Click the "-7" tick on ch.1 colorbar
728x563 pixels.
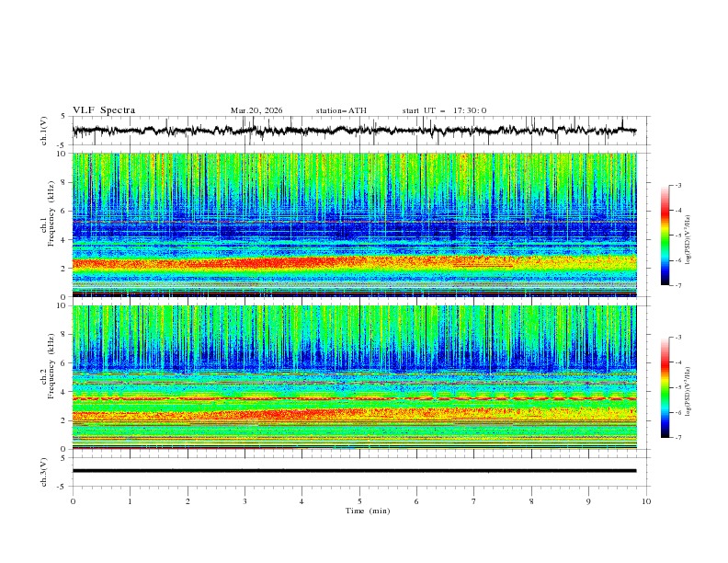pyautogui.click(x=678, y=285)
